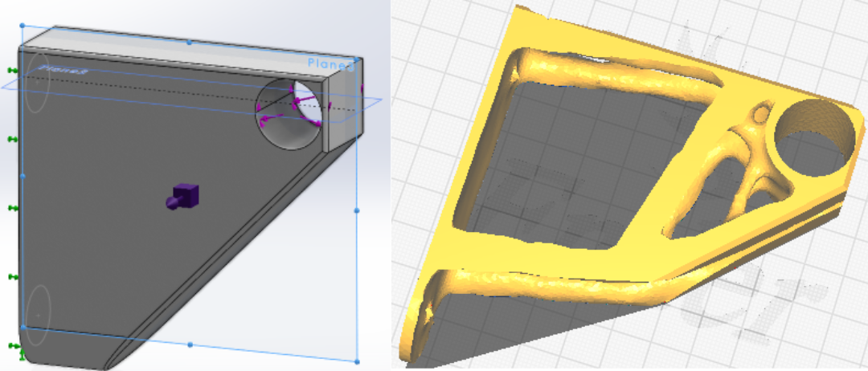Click the topmost green fixture arrow
The height and width of the screenshot is (371, 868).
12,70
